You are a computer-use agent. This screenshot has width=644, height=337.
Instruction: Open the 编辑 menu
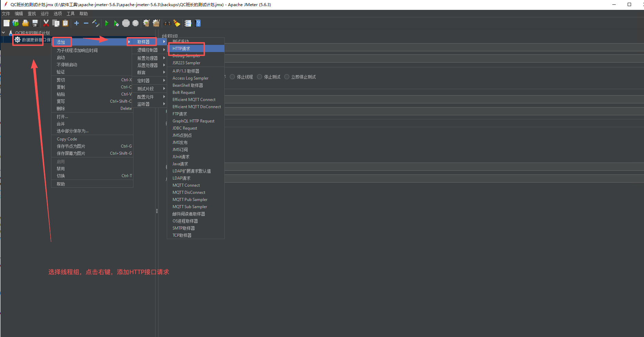pyautogui.click(x=19, y=14)
